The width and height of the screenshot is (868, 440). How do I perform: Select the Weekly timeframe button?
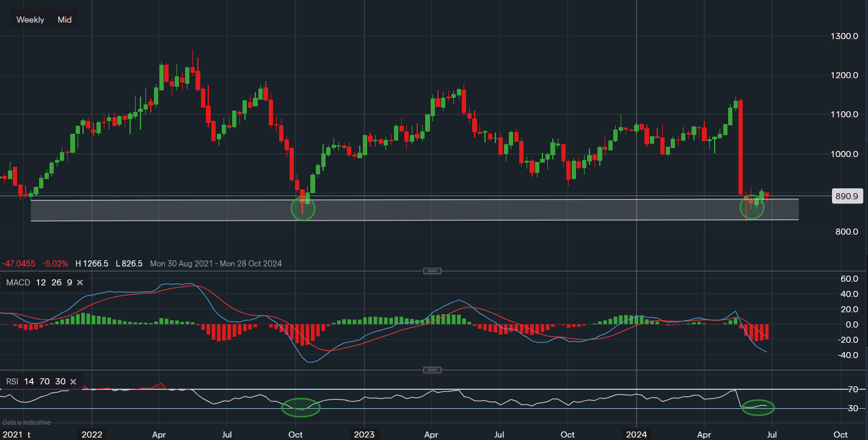click(30, 19)
